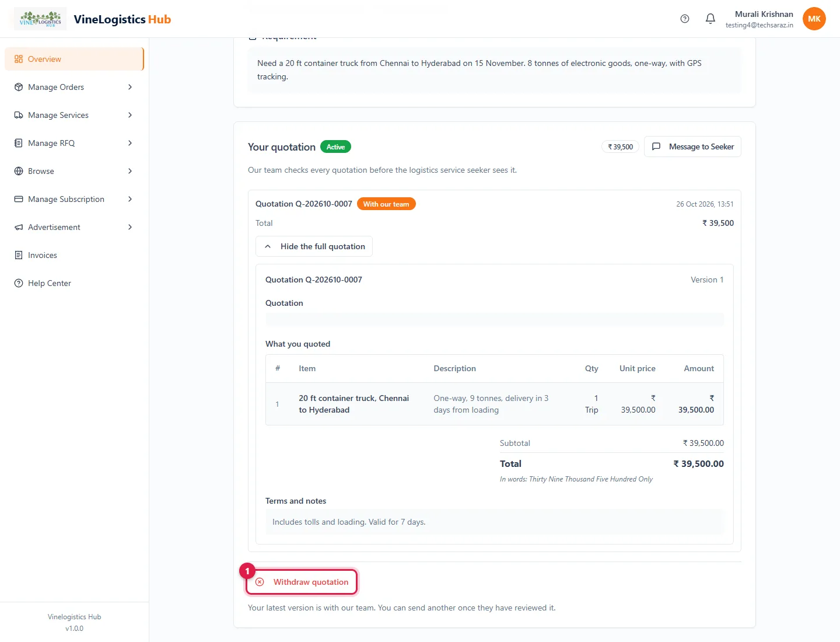Click the In words amount line

(x=576, y=479)
